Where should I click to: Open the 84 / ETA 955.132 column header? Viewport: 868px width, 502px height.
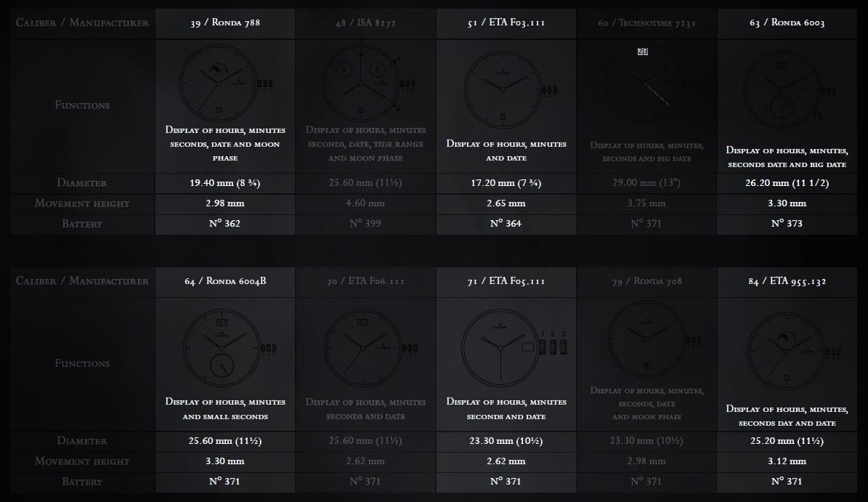click(788, 281)
